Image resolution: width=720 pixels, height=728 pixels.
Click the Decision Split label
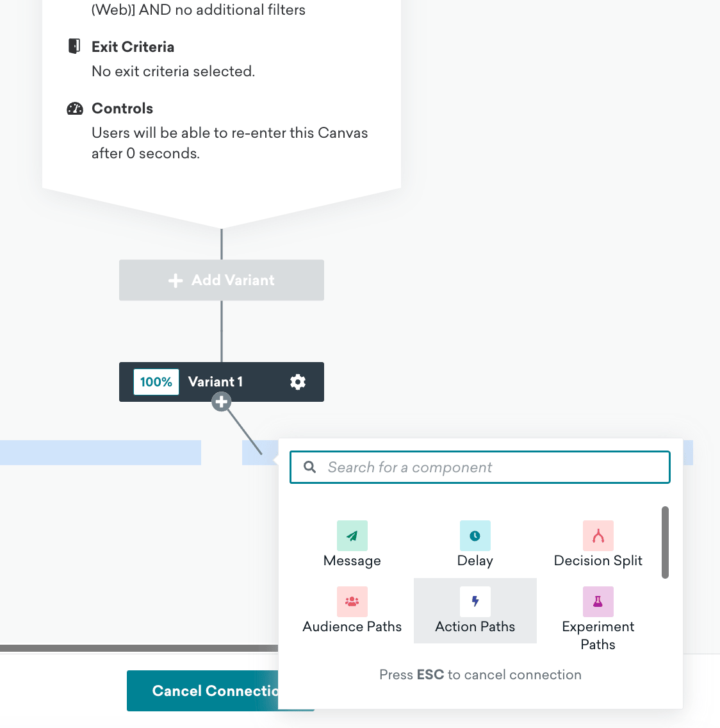pyautogui.click(x=598, y=560)
